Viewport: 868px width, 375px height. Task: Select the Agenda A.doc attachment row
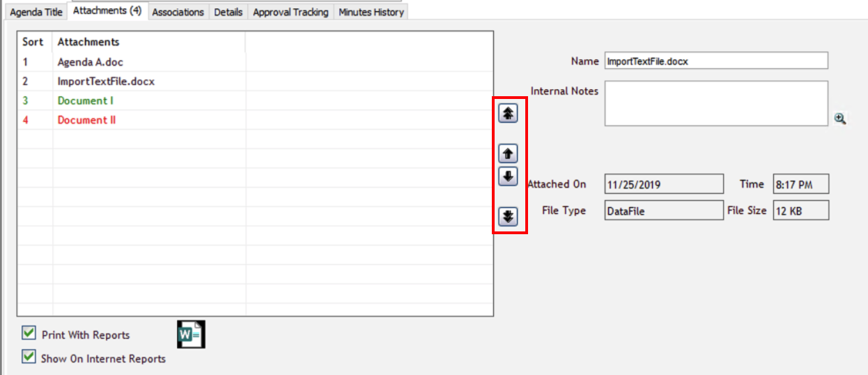tap(255, 62)
